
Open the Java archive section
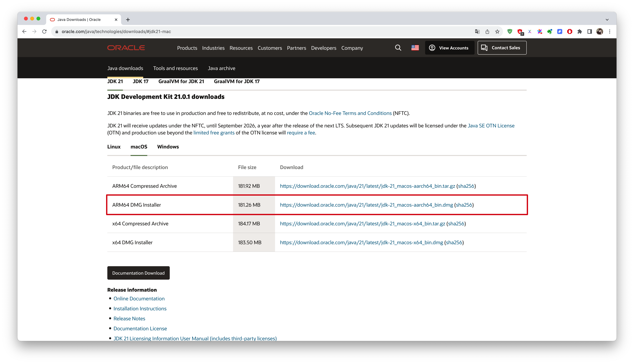click(222, 68)
